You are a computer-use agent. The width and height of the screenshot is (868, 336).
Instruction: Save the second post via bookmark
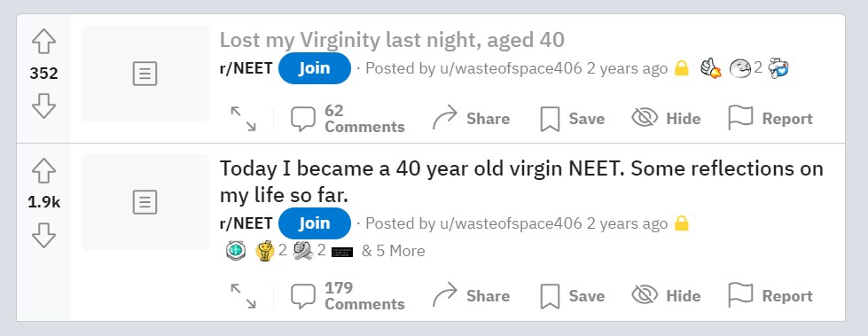573,295
